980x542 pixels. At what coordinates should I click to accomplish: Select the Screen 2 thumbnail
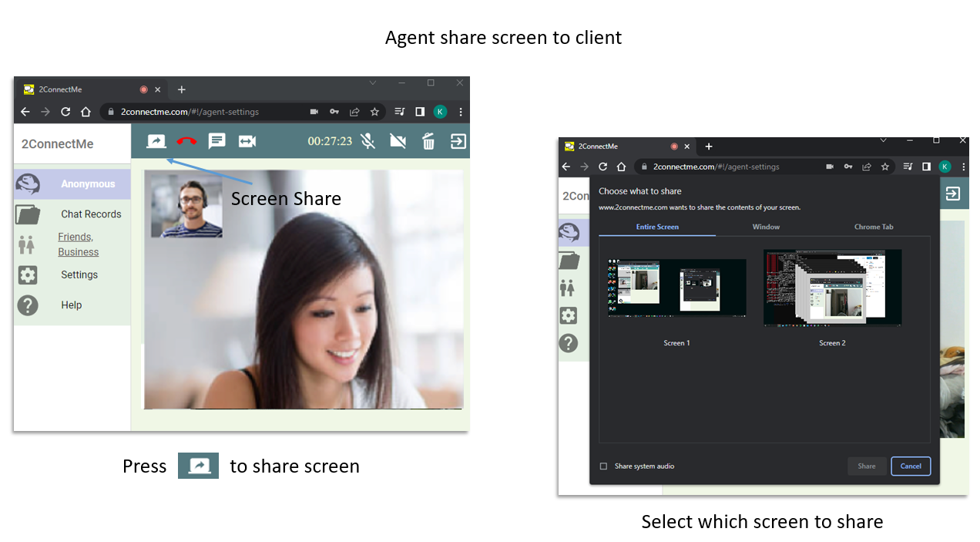832,288
